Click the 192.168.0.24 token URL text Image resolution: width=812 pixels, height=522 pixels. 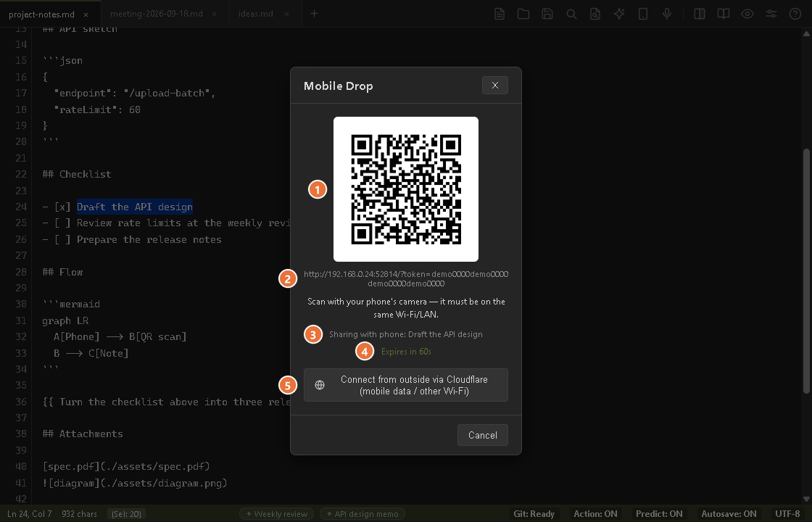click(405, 278)
